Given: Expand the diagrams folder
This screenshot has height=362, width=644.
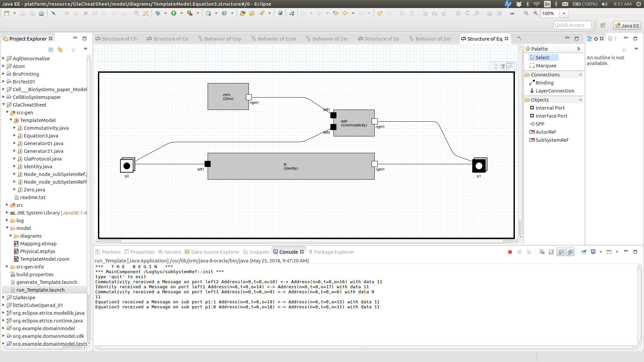Looking at the screenshot, I should 11,236.
